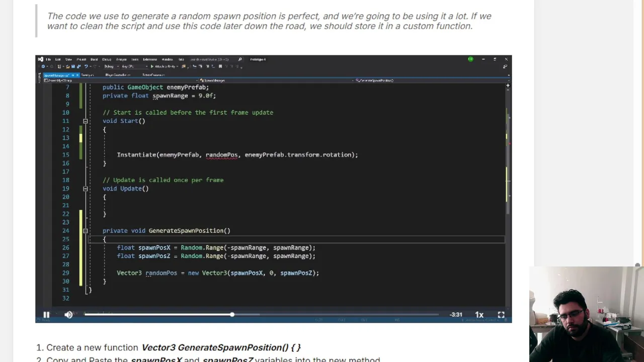Open the SpawnManager class navigation dropdown
This screenshot has width=644, height=362.
click(x=277, y=80)
